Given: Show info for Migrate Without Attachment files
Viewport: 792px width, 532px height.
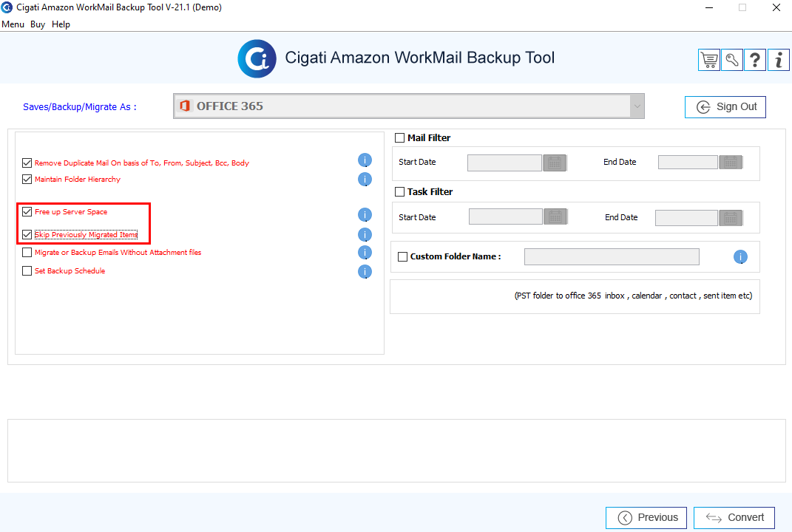Looking at the screenshot, I should (x=365, y=253).
